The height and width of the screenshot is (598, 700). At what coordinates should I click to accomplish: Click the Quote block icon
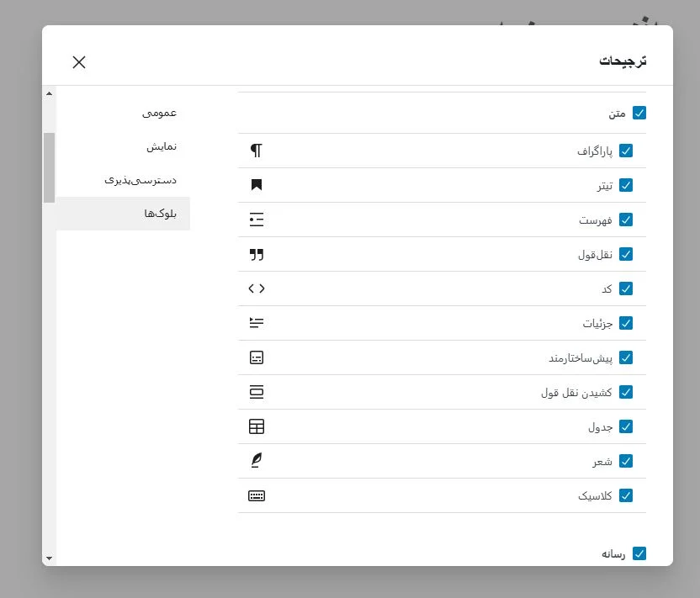coord(257,254)
